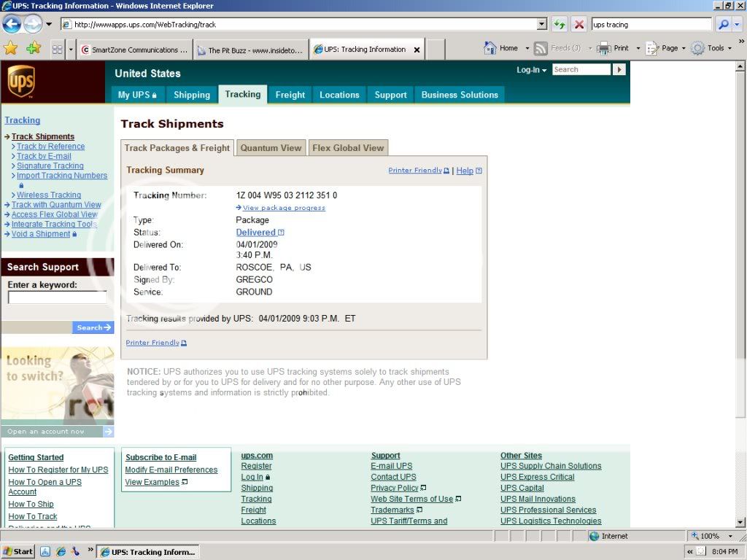Click the Looking to switch ad image

[58, 386]
